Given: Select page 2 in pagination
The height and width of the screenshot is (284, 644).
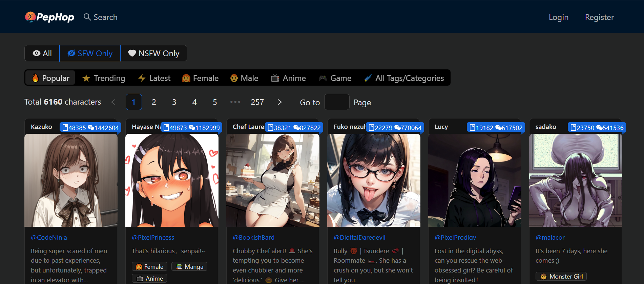Looking at the screenshot, I should 154,102.
